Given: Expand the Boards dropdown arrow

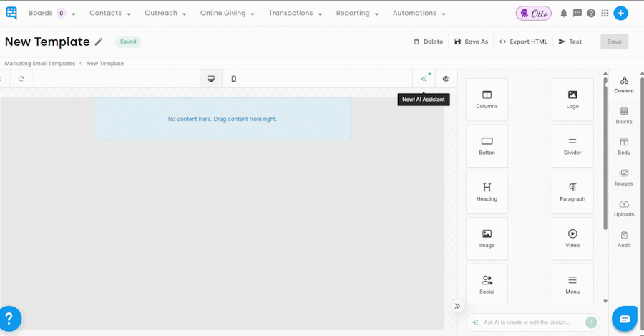Looking at the screenshot, I should click(x=74, y=14).
